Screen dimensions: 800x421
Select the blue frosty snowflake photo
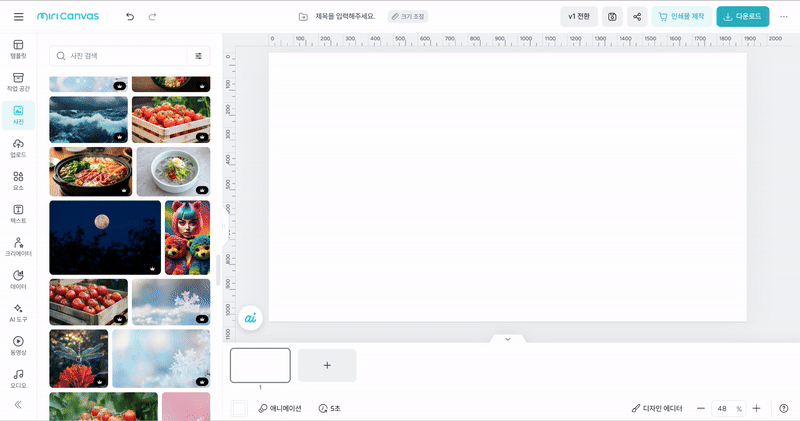[161, 359]
